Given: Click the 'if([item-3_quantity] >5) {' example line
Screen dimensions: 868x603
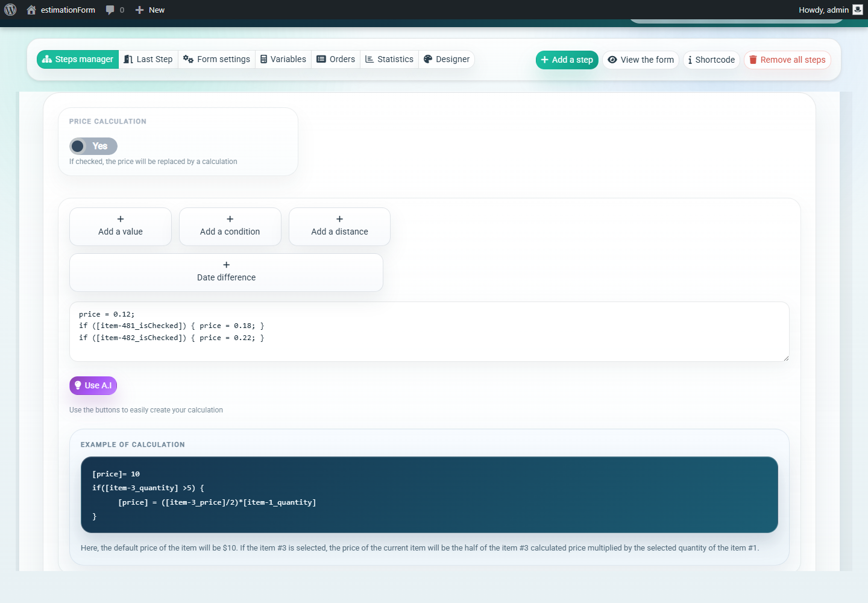Looking at the screenshot, I should [148, 488].
